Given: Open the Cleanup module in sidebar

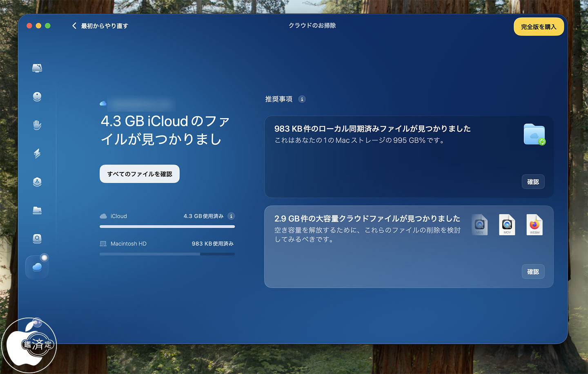Looking at the screenshot, I should pyautogui.click(x=37, y=96).
